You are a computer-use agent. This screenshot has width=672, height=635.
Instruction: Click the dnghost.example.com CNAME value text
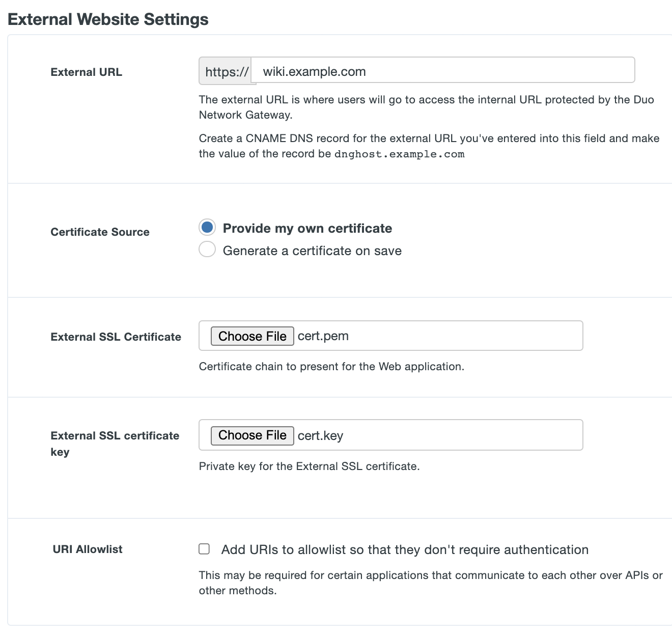(x=400, y=154)
